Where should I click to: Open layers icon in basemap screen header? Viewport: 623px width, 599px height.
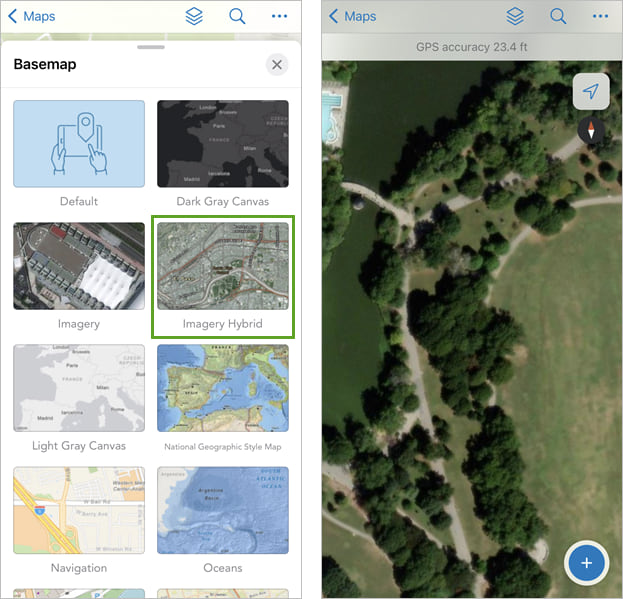[x=194, y=16]
